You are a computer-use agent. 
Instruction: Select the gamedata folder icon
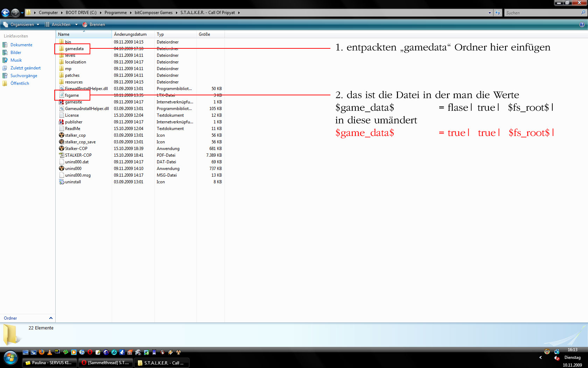pos(62,49)
